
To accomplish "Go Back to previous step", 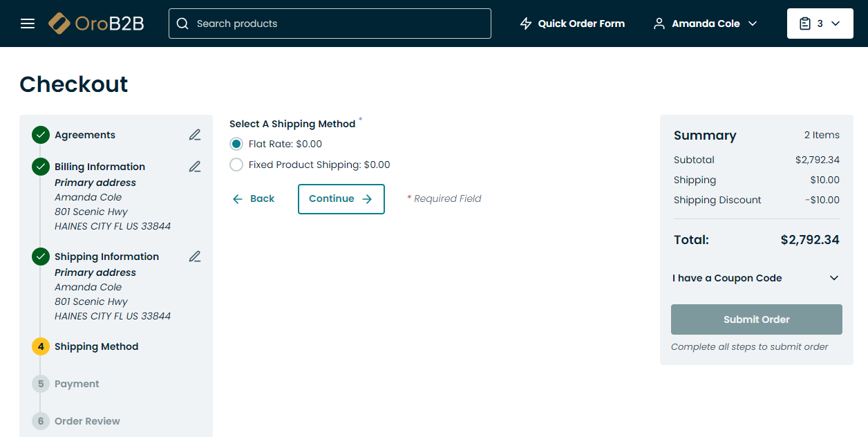I will (254, 198).
